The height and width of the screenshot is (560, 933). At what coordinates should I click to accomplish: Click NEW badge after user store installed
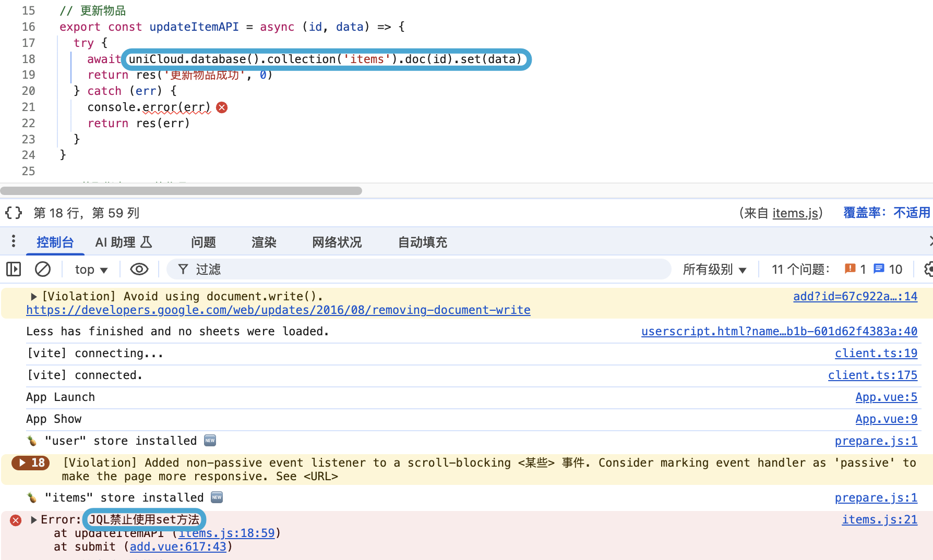point(210,441)
